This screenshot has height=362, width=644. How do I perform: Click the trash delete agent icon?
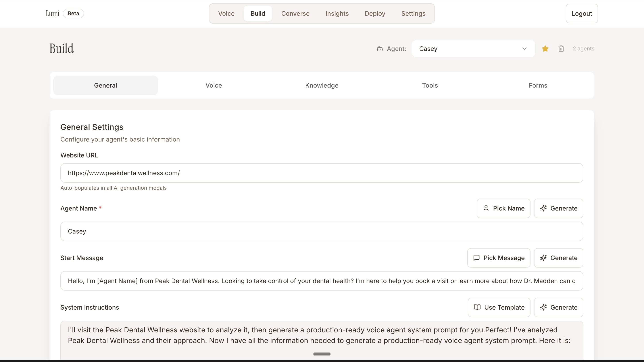click(561, 49)
